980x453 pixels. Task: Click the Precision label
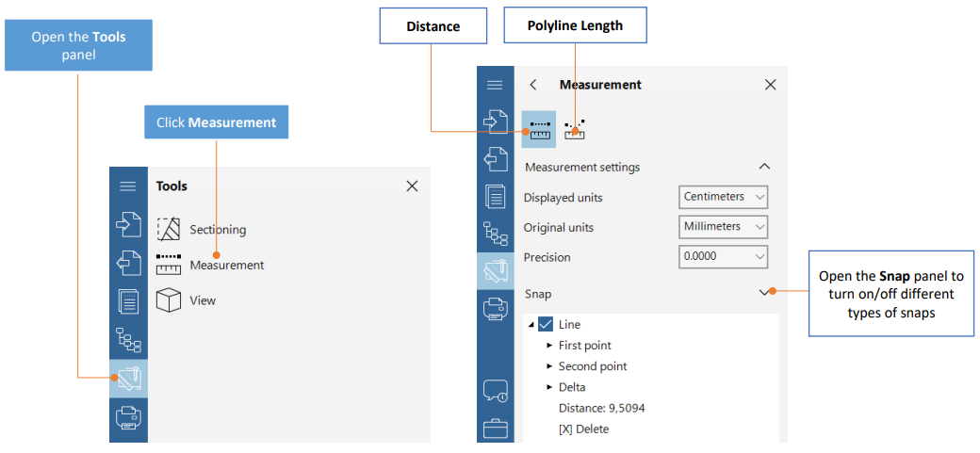click(x=547, y=257)
